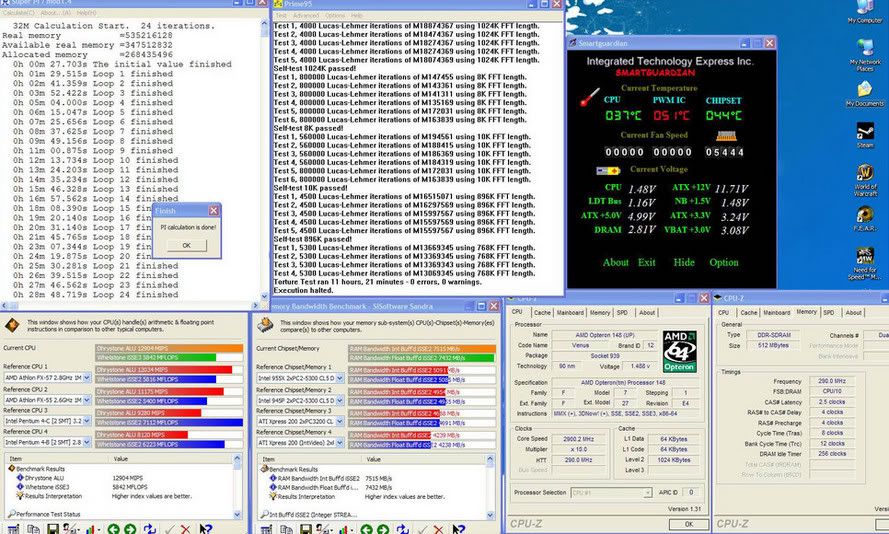Click scroll-up arrow of Memory Bandwidth results list

[490, 459]
